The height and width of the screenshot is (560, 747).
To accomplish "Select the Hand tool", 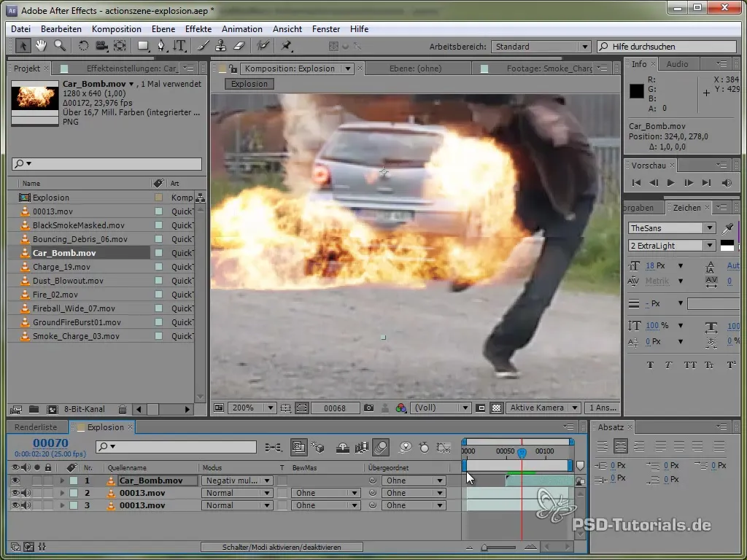I will pos(41,46).
